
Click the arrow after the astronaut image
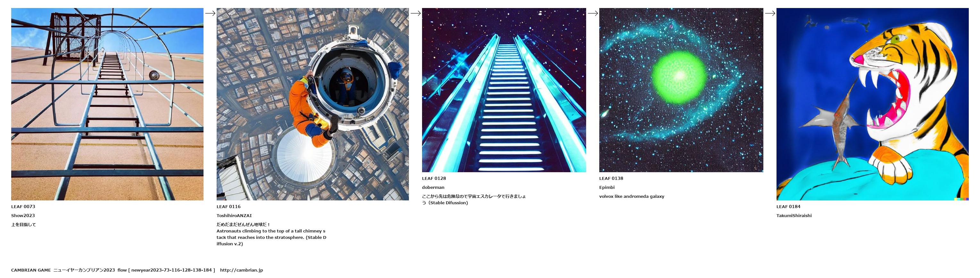click(x=415, y=13)
